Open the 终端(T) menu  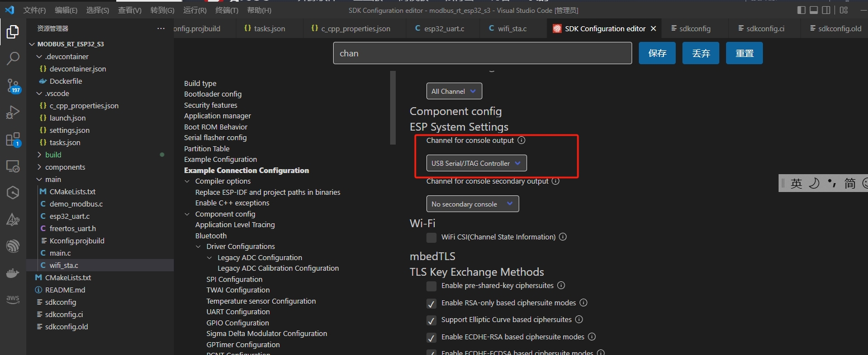point(227,10)
